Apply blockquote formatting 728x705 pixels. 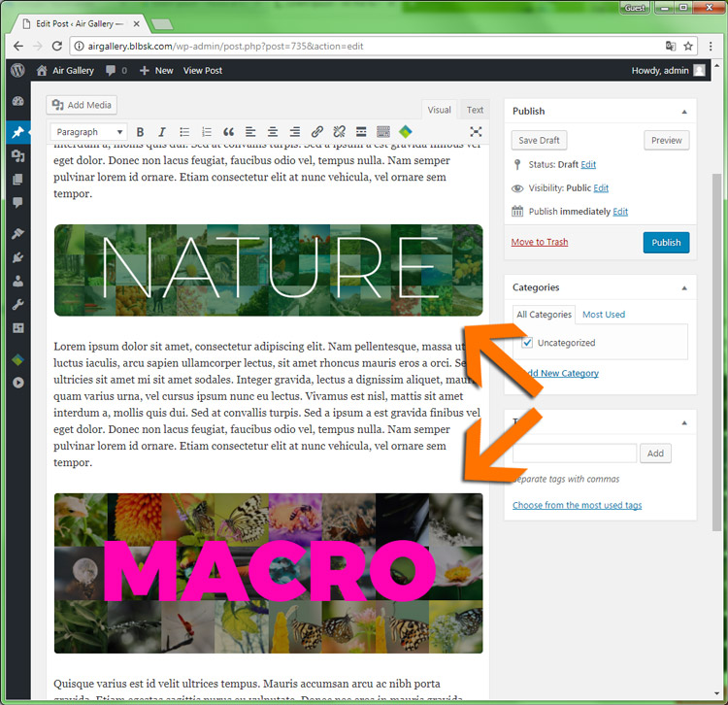(x=228, y=132)
